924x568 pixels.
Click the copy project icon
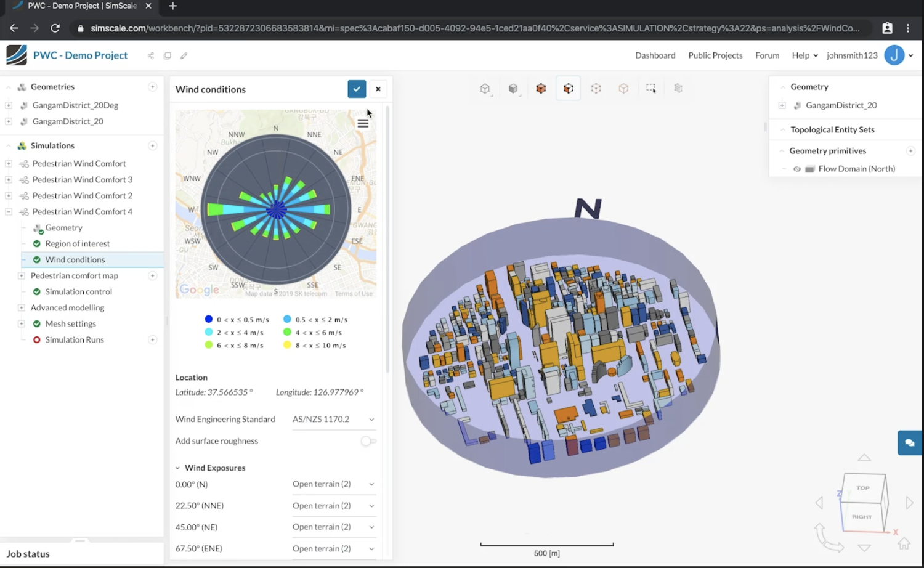point(167,55)
